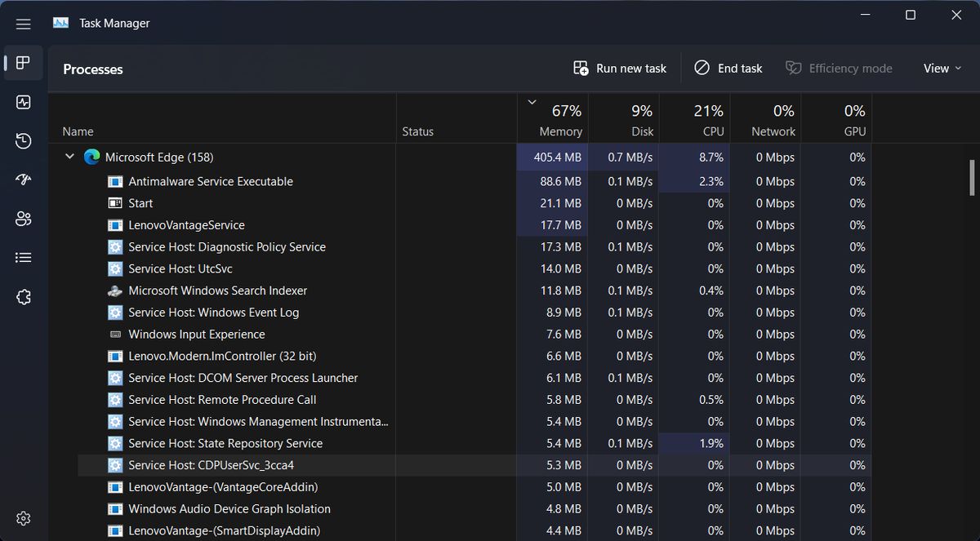980x541 pixels.
Task: Collapse the Microsoft Edge process group
Action: coord(69,157)
